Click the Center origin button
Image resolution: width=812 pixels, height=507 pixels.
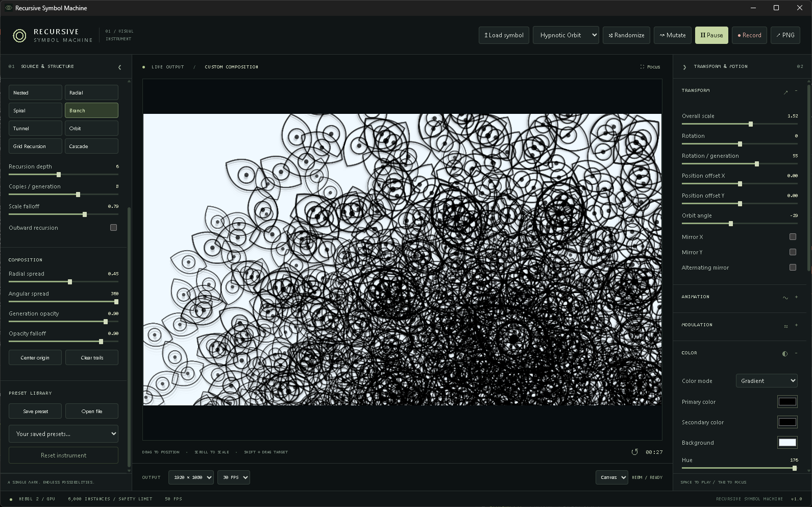(35, 358)
